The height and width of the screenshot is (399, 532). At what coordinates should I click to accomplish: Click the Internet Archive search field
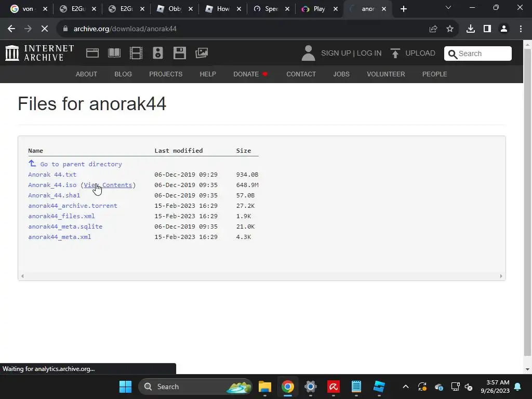(478, 54)
